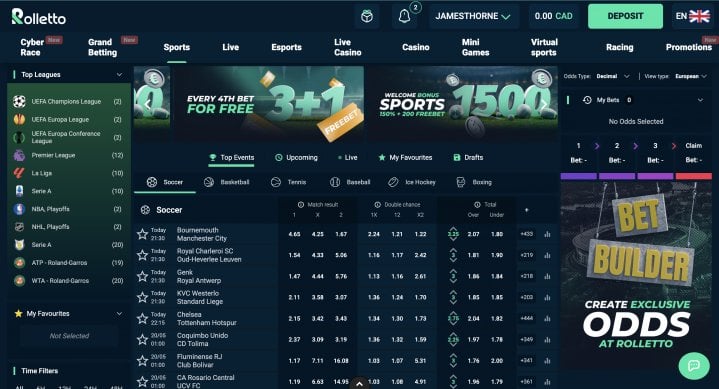This screenshot has height=389, width=719.
Task: Adjust total line stepper for Chelsea match
Action: (453, 318)
